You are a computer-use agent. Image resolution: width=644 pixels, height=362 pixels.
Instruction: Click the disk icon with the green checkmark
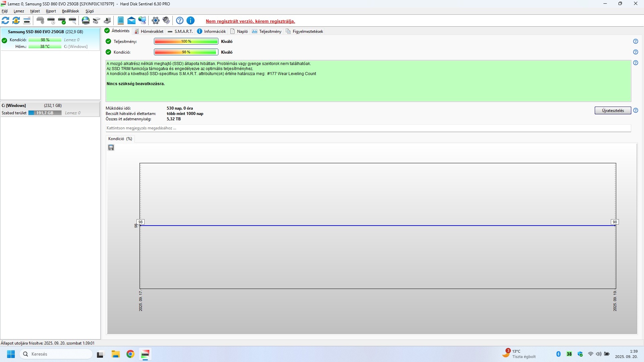tap(62, 21)
